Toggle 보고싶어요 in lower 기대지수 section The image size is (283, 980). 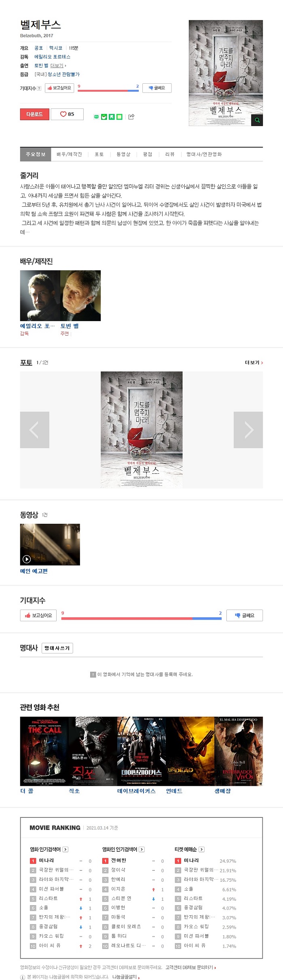[x=38, y=615]
